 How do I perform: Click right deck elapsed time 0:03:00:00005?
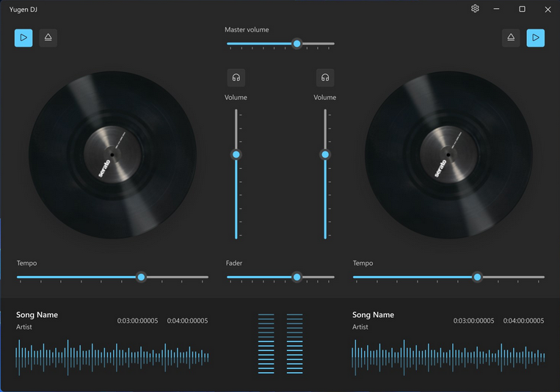(473, 321)
